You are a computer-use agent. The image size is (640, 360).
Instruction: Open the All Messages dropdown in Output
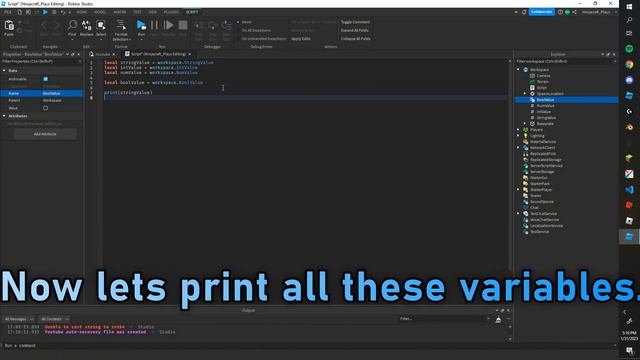(19, 319)
